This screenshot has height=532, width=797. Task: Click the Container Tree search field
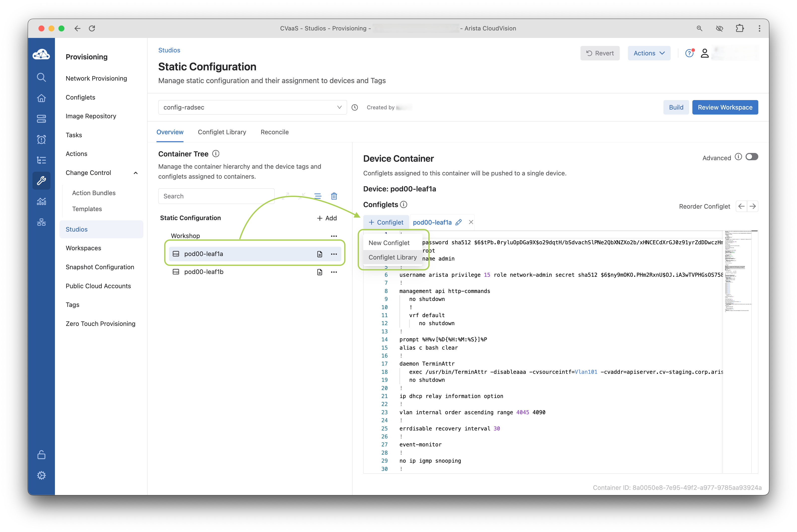(216, 196)
